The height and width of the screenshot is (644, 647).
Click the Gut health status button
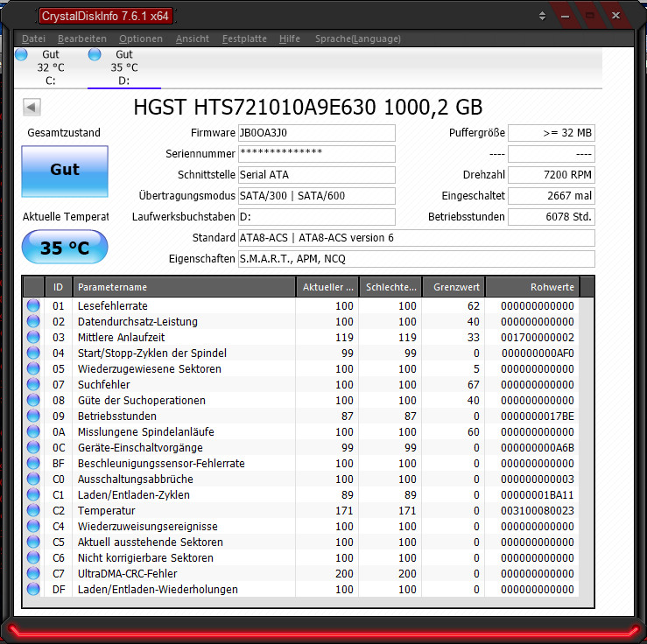click(x=65, y=171)
